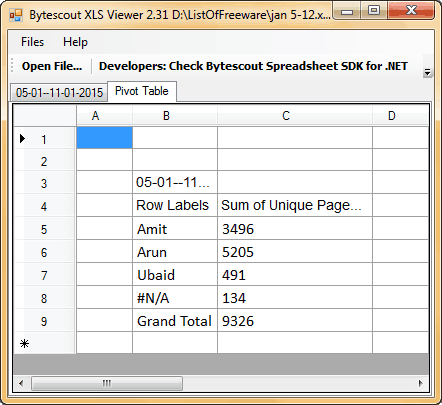Click the Bytescout app icon in title bar
442x405 pixels.
[x=16, y=15]
